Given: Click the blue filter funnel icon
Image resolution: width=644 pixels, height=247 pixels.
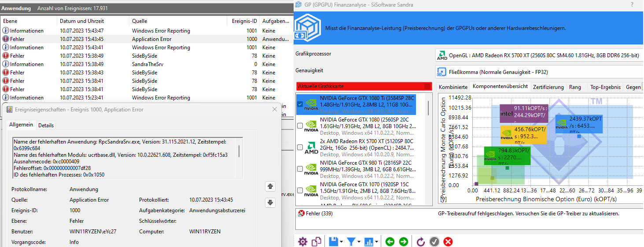Looking at the screenshot, I should click(x=351, y=241).
